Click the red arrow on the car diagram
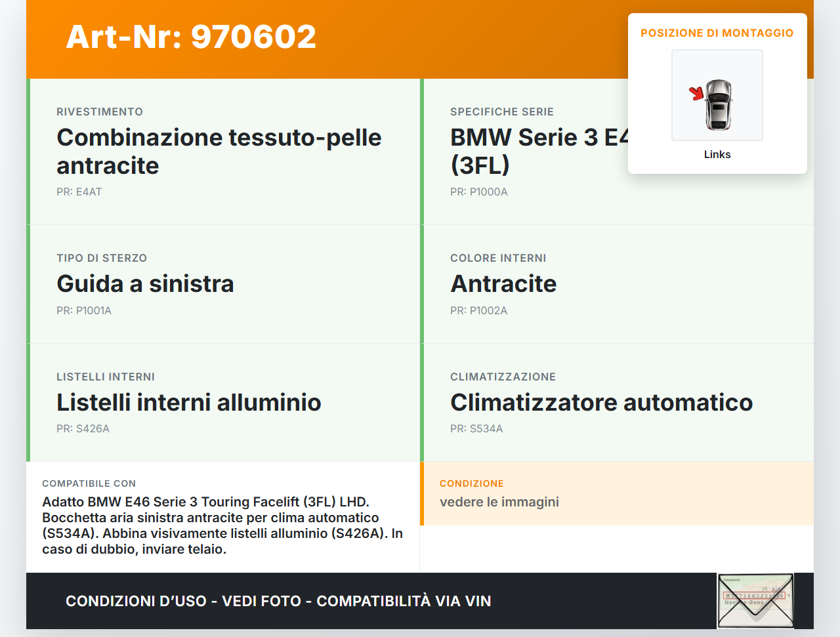Screen dimensions: 840x637 (696, 94)
